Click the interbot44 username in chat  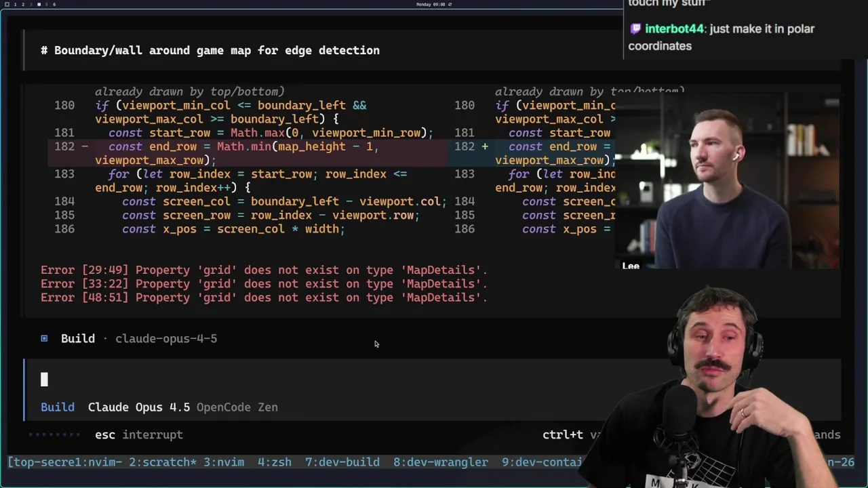coord(675,28)
